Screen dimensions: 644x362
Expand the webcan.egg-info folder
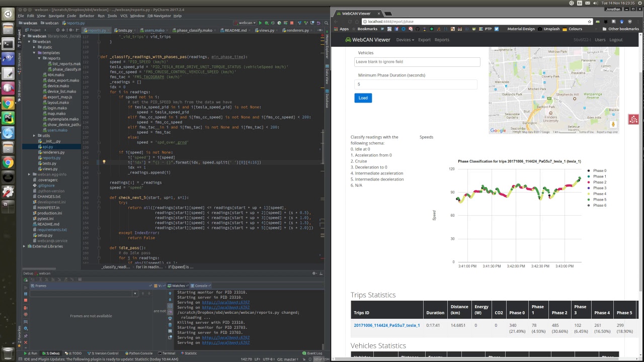(29, 174)
